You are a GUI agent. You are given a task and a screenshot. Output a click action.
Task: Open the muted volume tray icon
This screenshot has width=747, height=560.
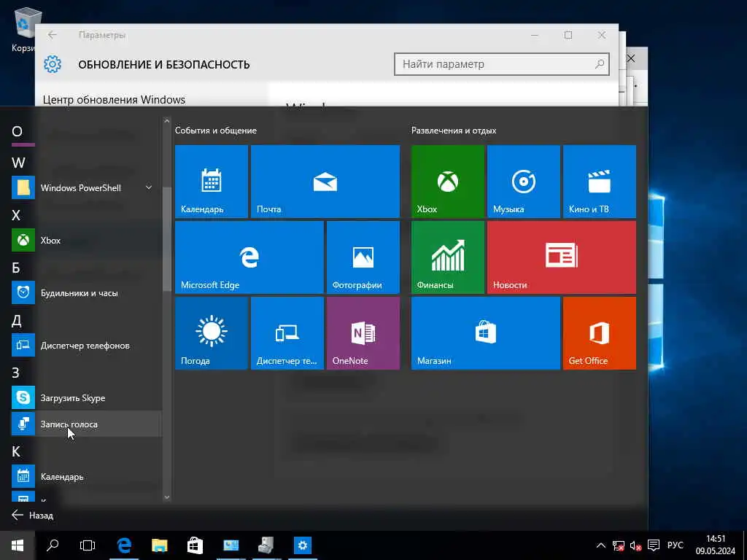(635, 545)
